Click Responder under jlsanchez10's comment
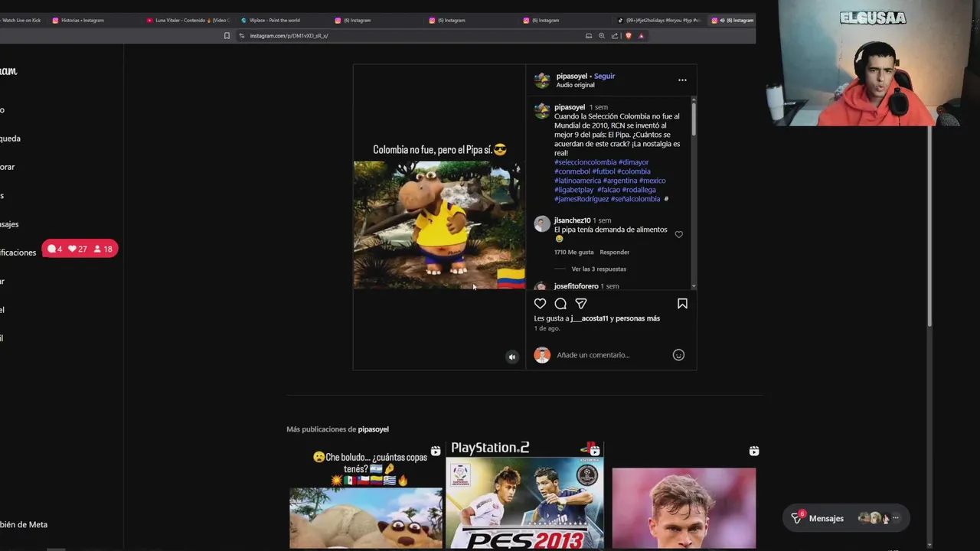Image resolution: width=980 pixels, height=551 pixels. [614, 252]
